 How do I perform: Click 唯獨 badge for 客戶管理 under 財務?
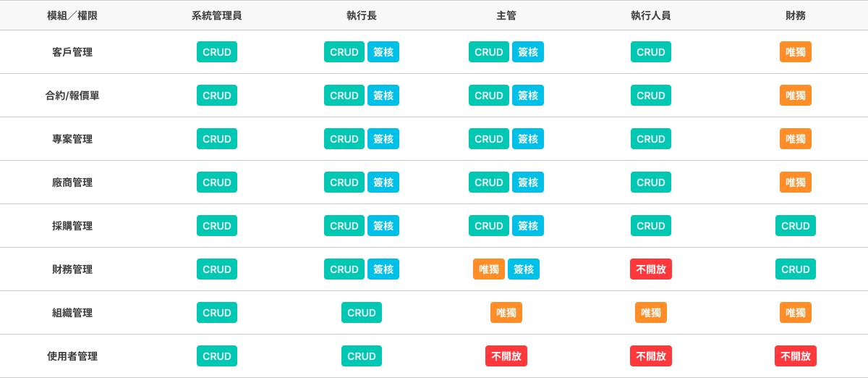click(x=796, y=52)
